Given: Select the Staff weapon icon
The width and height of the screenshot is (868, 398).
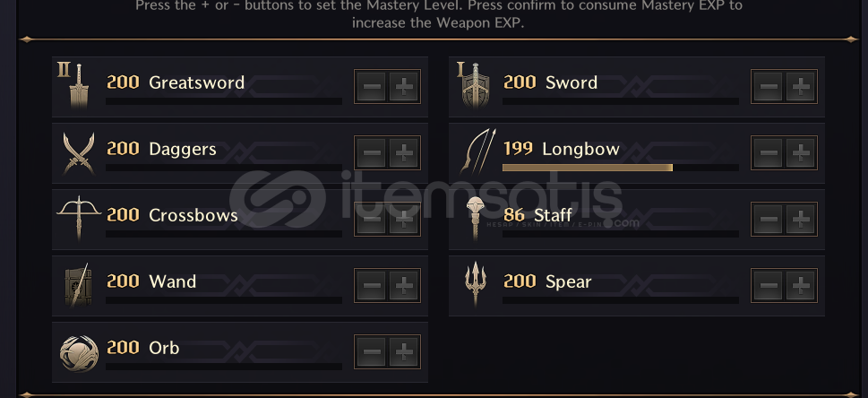Looking at the screenshot, I should pyautogui.click(x=475, y=218).
